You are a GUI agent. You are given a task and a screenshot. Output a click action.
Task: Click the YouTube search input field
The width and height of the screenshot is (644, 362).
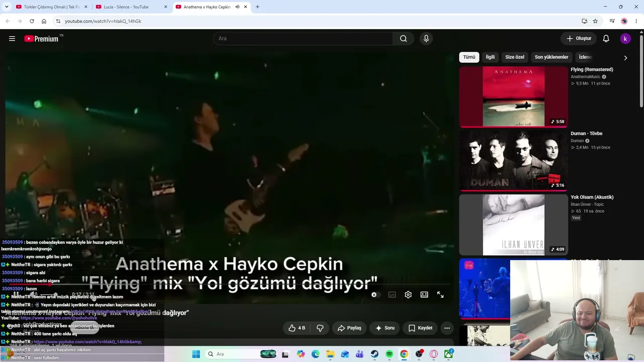(x=303, y=39)
